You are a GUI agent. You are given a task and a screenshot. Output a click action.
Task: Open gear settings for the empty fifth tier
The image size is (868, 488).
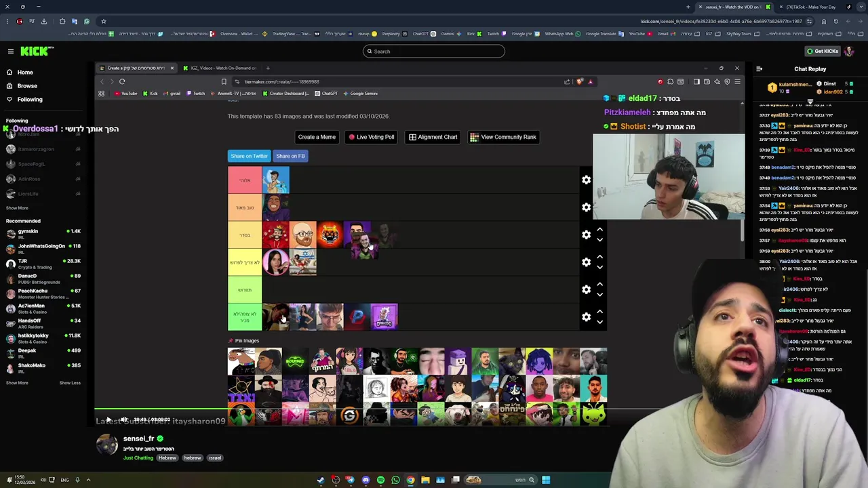coord(586,289)
